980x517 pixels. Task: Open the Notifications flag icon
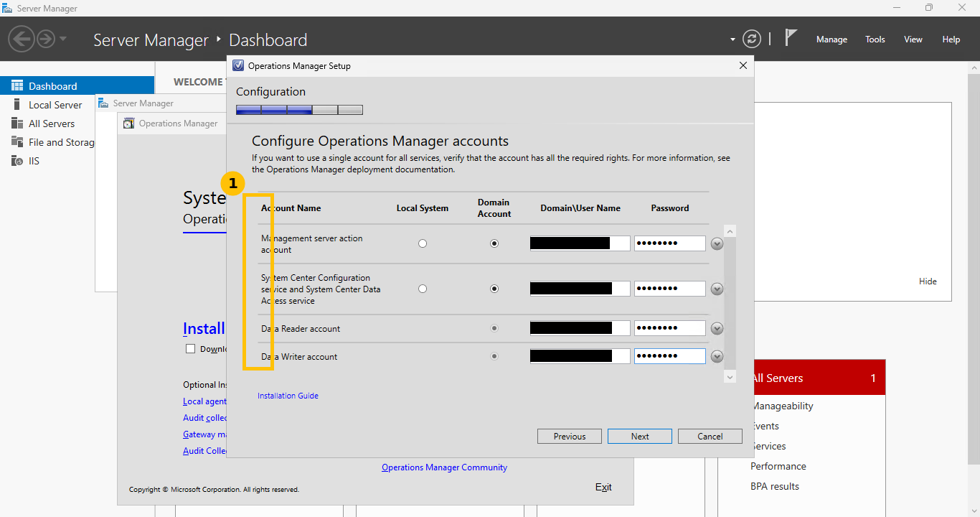coord(790,38)
